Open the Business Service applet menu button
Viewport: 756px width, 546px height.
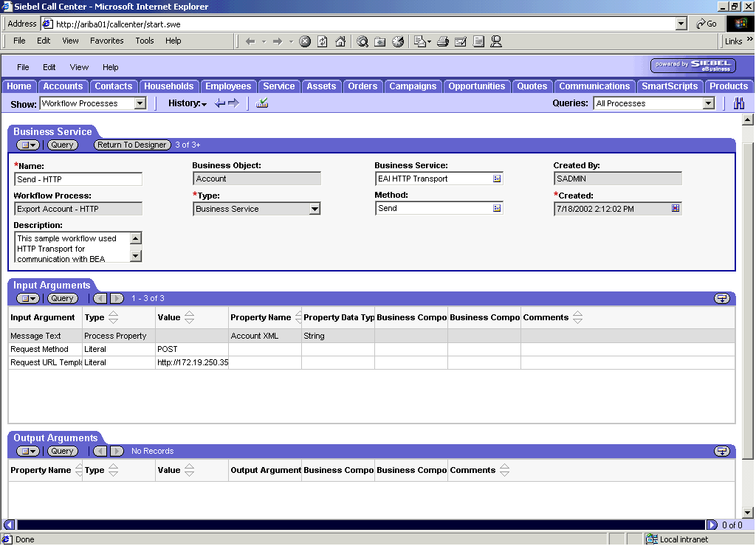(x=28, y=145)
